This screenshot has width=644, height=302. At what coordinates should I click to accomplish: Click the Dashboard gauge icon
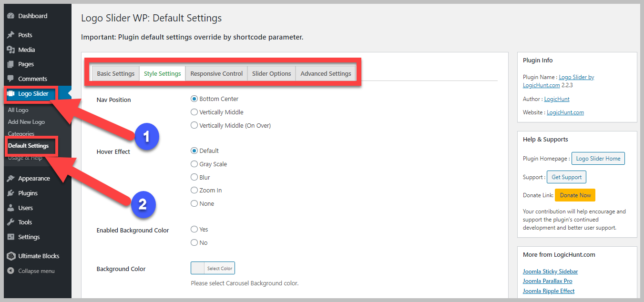[x=11, y=16]
